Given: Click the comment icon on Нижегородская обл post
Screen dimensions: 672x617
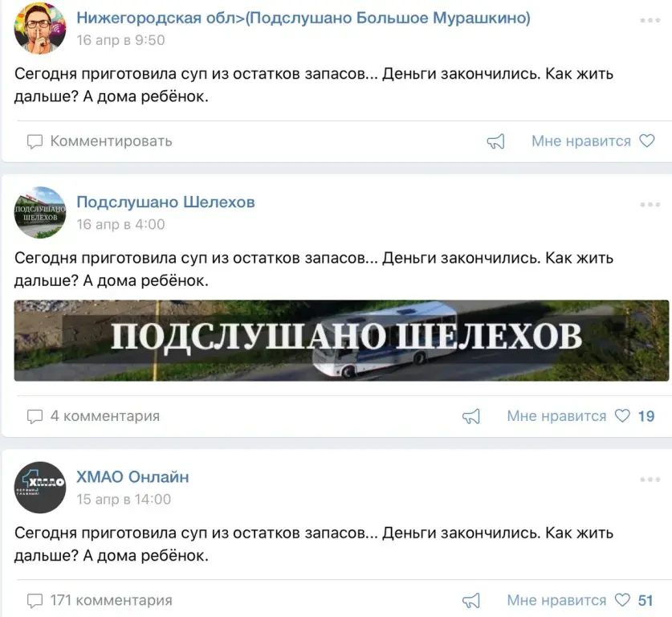Looking at the screenshot, I should (x=35, y=141).
